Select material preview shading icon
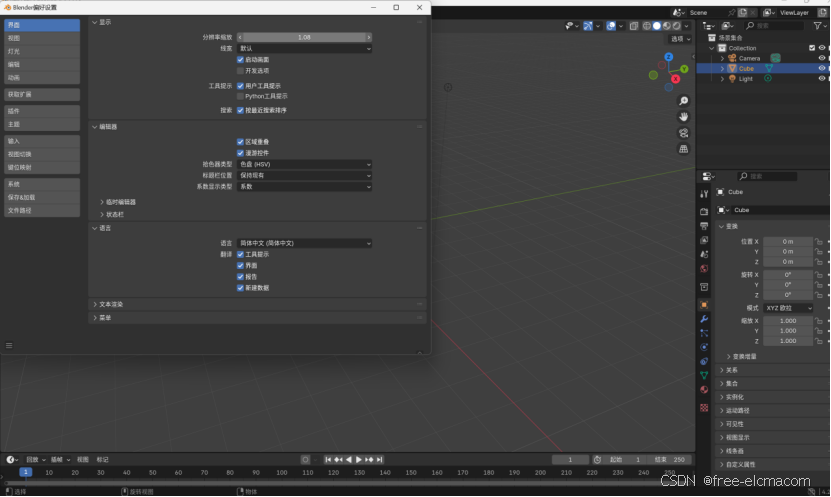This screenshot has height=497, width=831. click(x=667, y=25)
